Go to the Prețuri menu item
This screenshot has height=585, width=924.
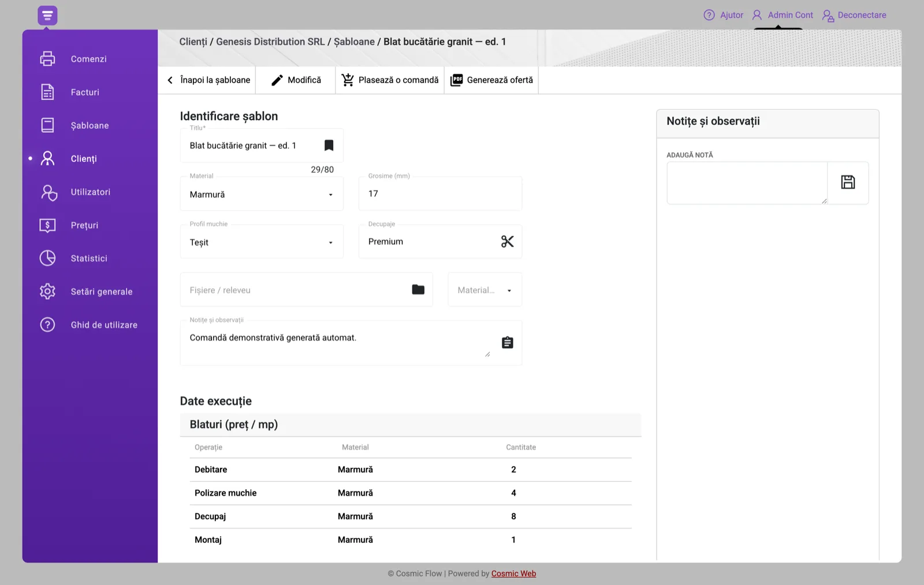pos(84,225)
